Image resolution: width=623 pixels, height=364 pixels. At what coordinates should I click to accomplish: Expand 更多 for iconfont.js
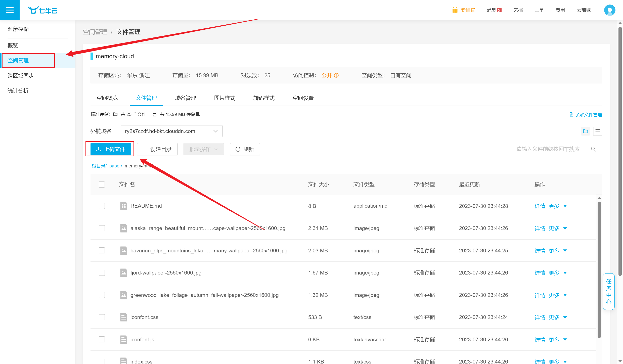tap(558, 340)
